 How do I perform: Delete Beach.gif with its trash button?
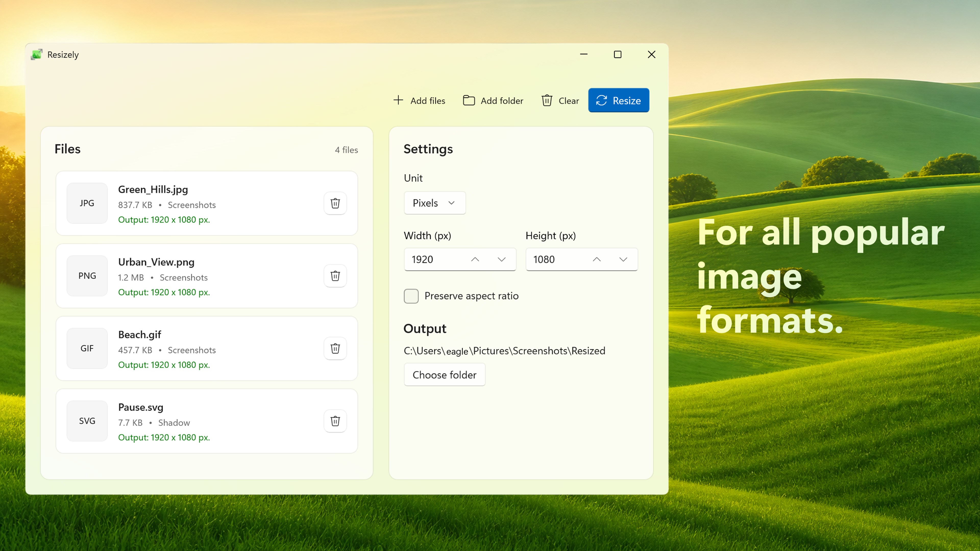tap(335, 348)
